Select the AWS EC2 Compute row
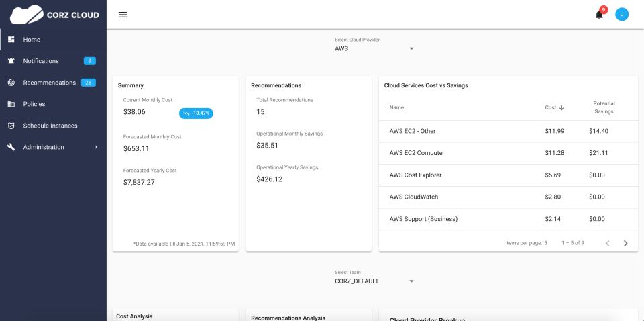 tap(508, 153)
